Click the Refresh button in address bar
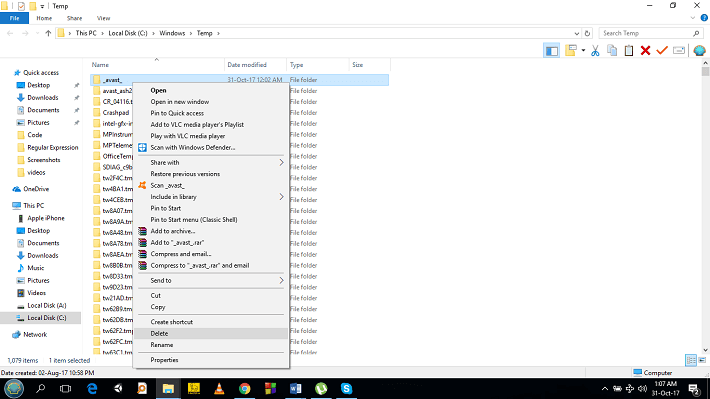 [587, 33]
